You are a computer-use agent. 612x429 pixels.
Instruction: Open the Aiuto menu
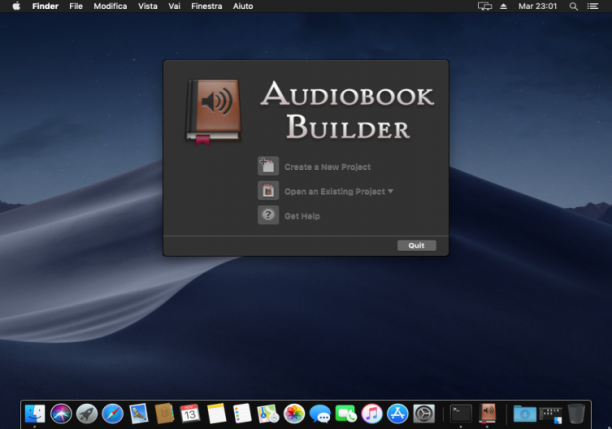point(243,6)
